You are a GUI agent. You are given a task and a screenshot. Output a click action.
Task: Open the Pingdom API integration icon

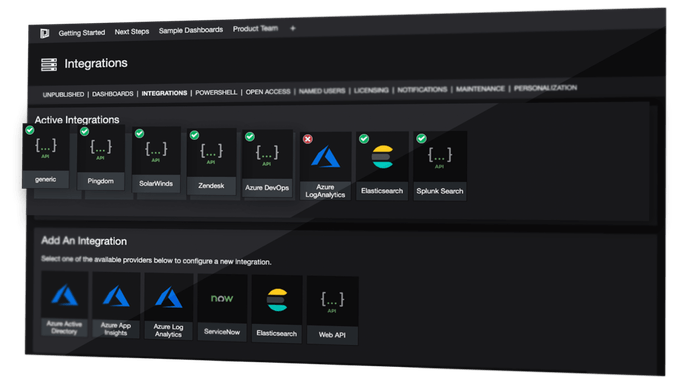[x=100, y=150]
